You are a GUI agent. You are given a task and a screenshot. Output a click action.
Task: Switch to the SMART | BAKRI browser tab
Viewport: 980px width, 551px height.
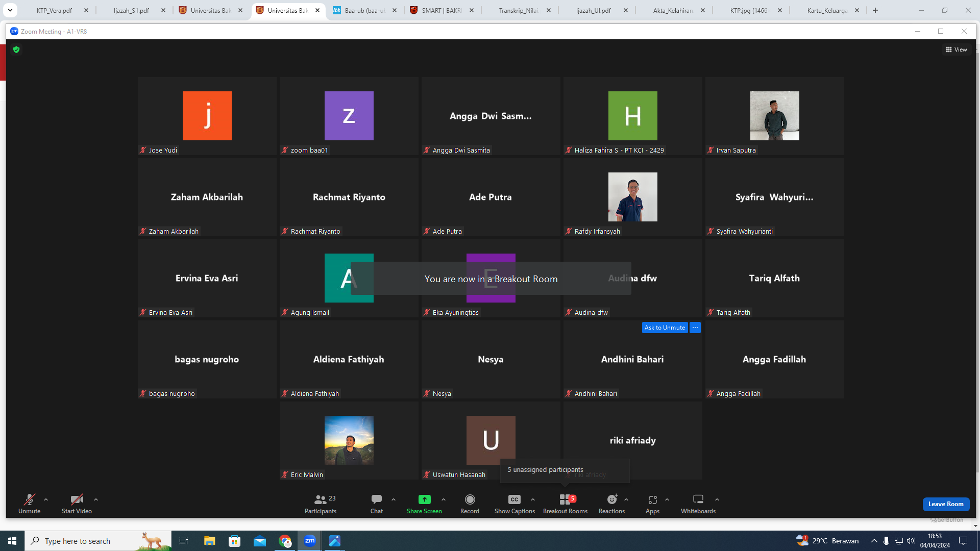coord(442,10)
